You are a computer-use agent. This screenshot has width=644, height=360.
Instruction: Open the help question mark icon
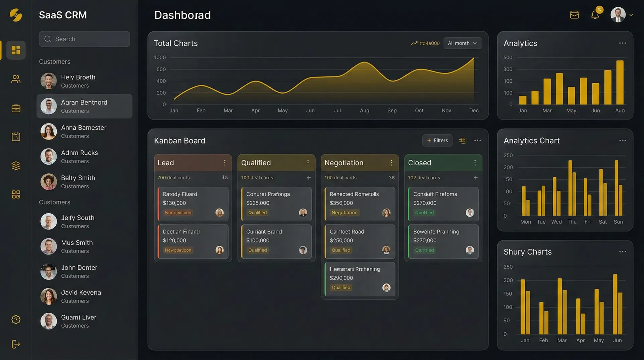(16, 319)
